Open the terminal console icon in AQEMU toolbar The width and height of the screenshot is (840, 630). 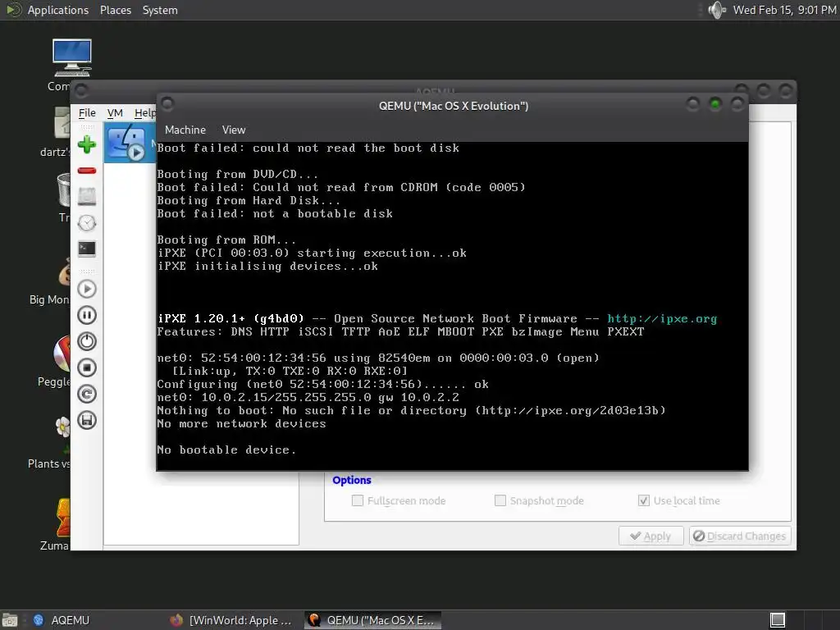[x=87, y=249]
